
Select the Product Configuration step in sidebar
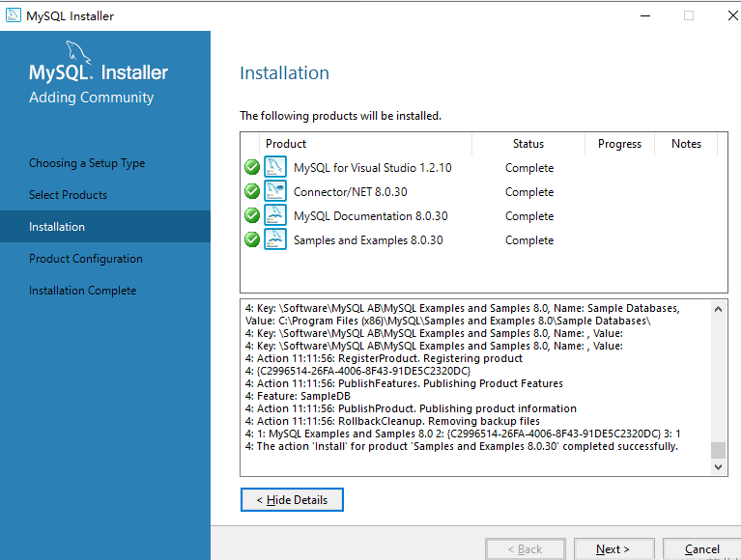[86, 259]
